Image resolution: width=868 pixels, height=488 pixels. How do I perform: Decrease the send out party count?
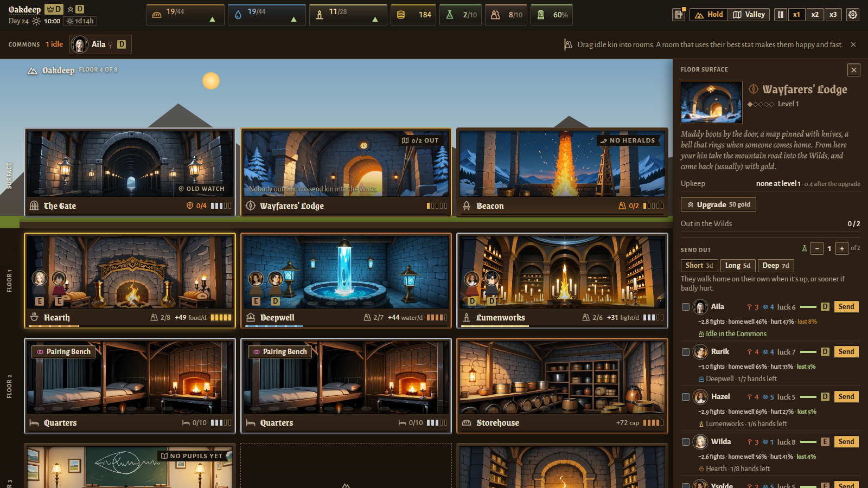pyautogui.click(x=817, y=248)
